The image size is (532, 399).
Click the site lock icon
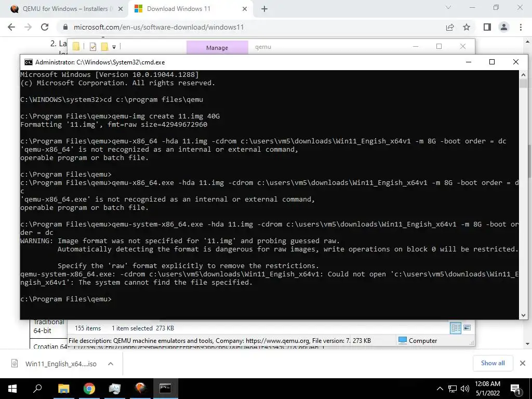(x=66, y=27)
